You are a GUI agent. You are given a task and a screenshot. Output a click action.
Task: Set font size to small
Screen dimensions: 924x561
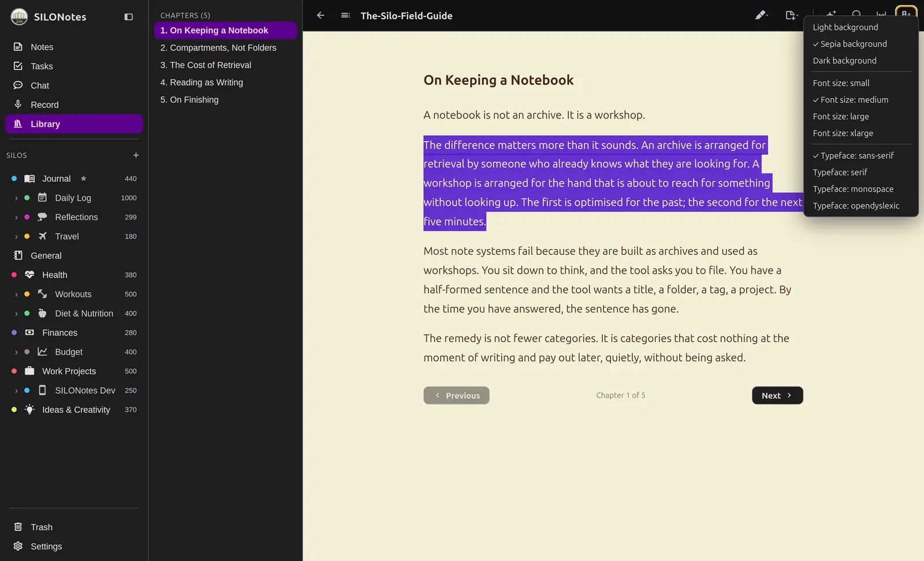pyautogui.click(x=860, y=83)
